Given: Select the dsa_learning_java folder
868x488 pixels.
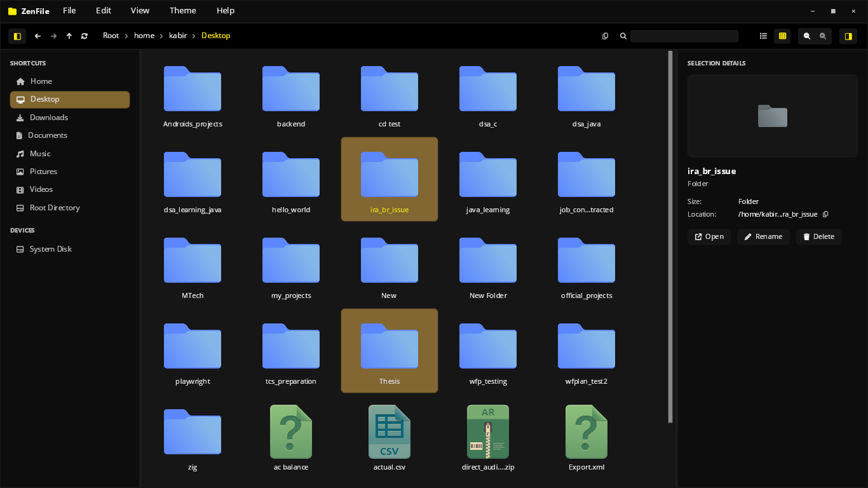Looking at the screenshot, I should [x=193, y=180].
